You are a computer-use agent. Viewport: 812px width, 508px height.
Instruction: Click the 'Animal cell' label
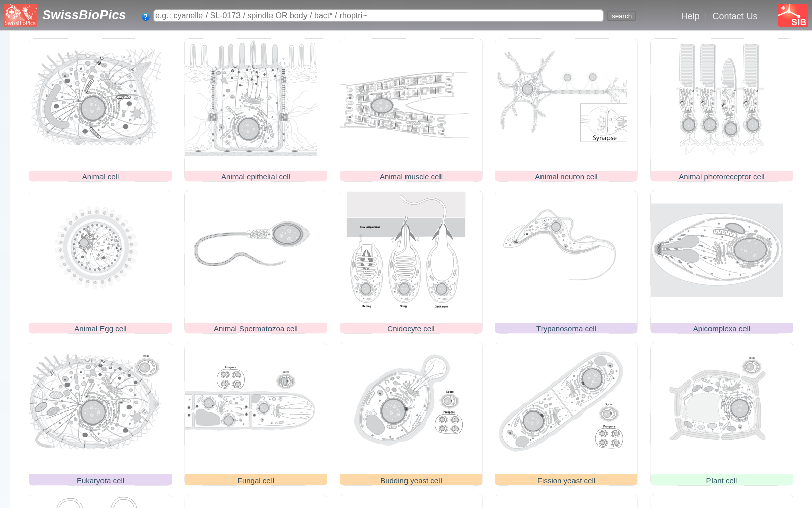100,177
